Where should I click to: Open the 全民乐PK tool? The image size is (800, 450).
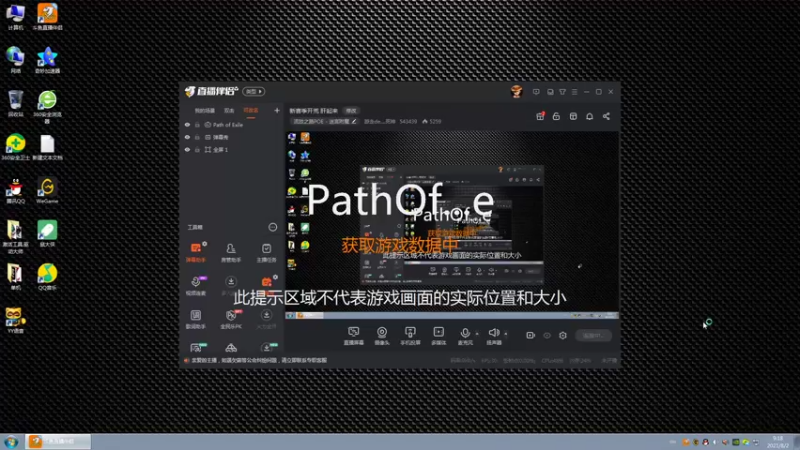[x=231, y=318]
